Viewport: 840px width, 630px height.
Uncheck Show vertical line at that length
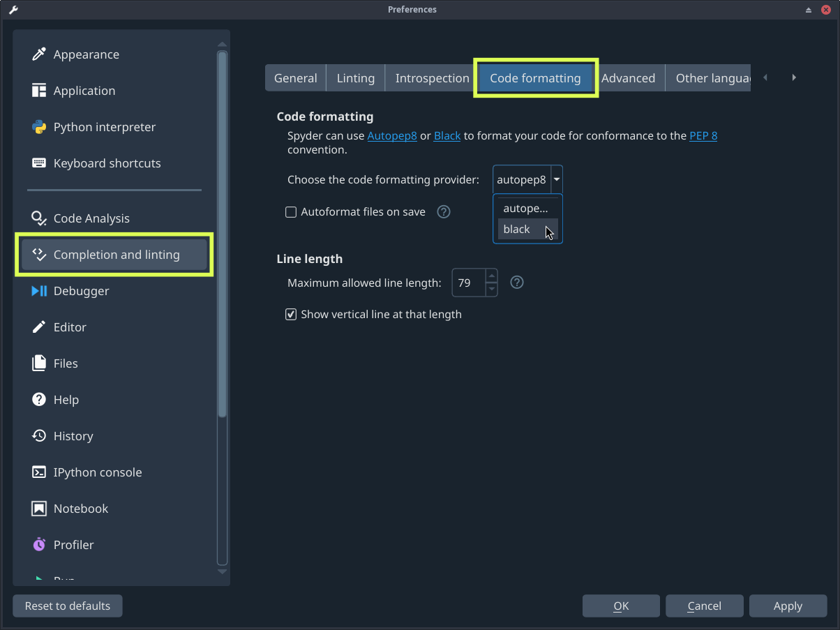pos(291,314)
